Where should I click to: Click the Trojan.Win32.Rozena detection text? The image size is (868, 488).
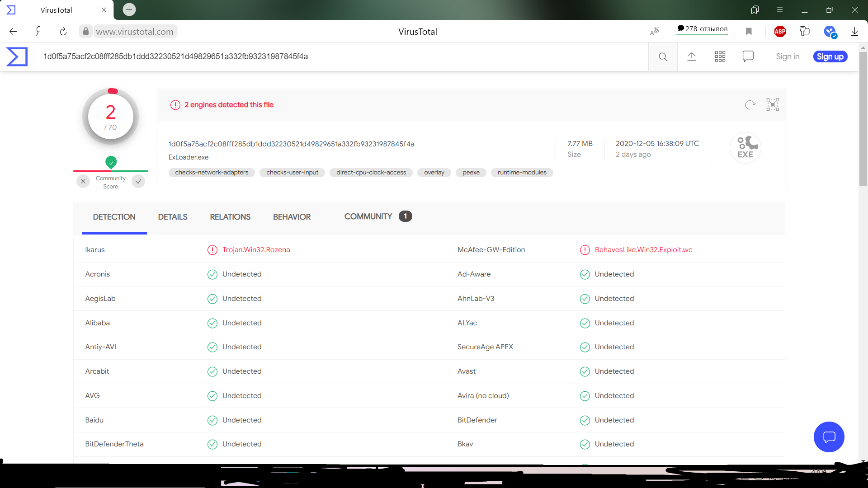[x=256, y=250]
